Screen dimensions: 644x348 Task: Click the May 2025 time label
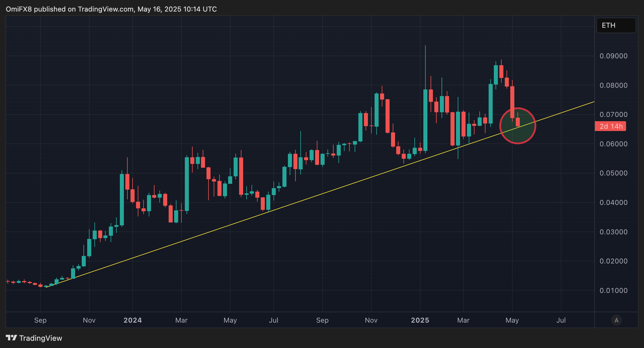pyautogui.click(x=512, y=320)
